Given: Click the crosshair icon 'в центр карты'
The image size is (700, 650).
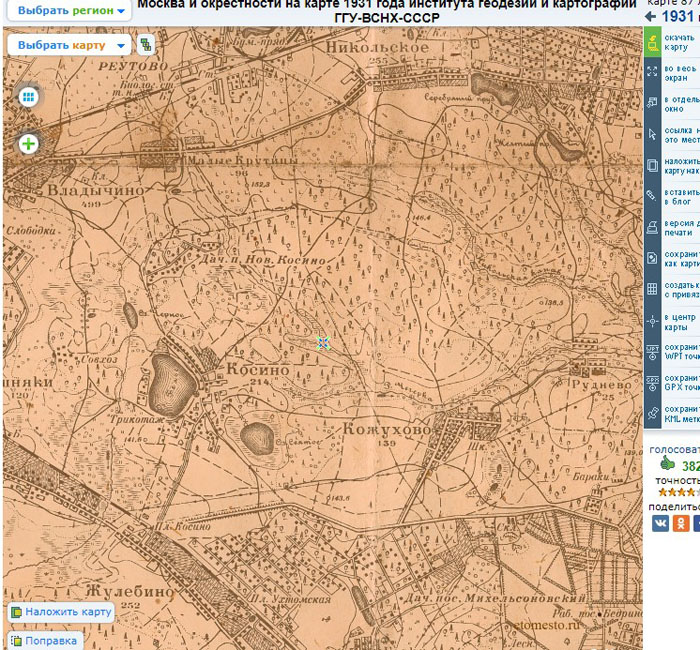Looking at the screenshot, I should (x=652, y=321).
